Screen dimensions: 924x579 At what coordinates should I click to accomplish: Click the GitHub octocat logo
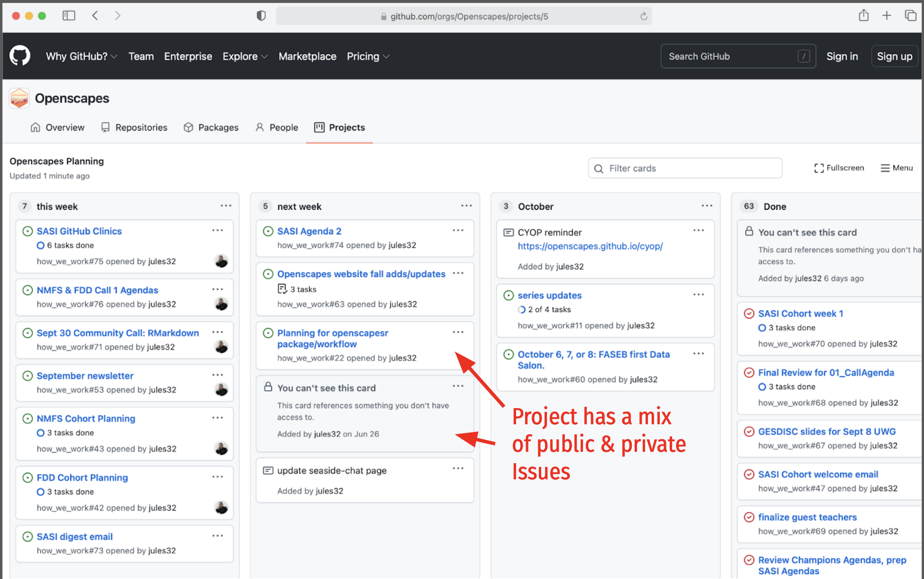[20, 56]
